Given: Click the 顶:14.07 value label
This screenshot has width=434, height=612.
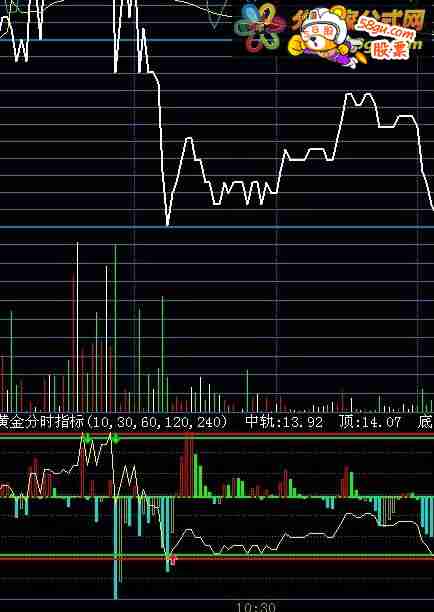Looking at the screenshot, I should [x=370, y=422].
